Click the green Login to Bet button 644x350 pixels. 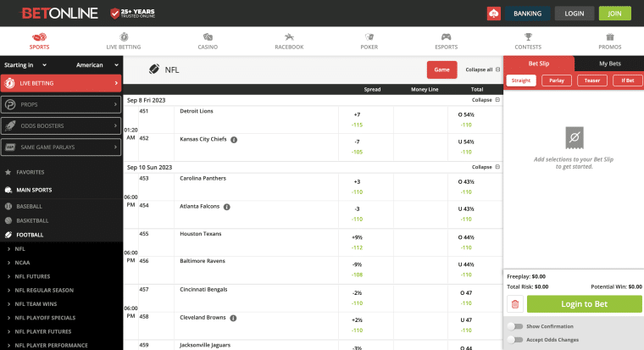[x=584, y=304]
